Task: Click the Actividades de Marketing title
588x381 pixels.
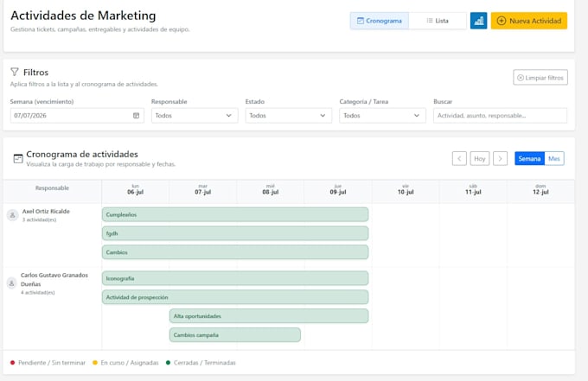Action: (x=83, y=16)
